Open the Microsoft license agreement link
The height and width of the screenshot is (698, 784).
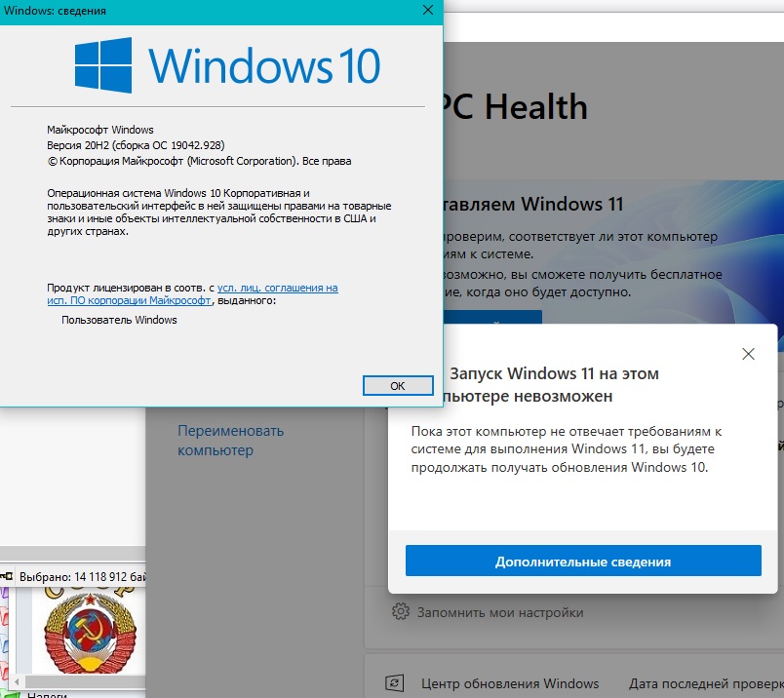[x=192, y=294]
